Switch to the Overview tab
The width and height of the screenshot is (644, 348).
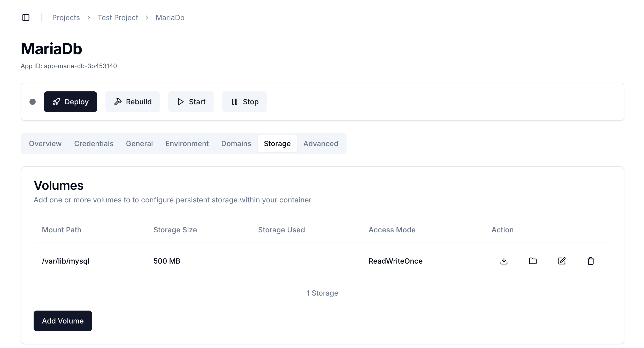pos(45,144)
